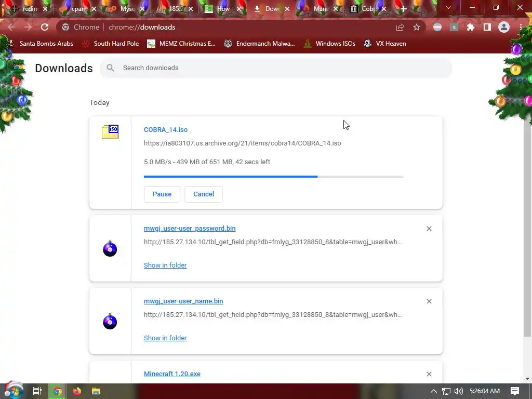
Task: Click the mwgj_user-user_password.bin file icon
Action: 110,248
